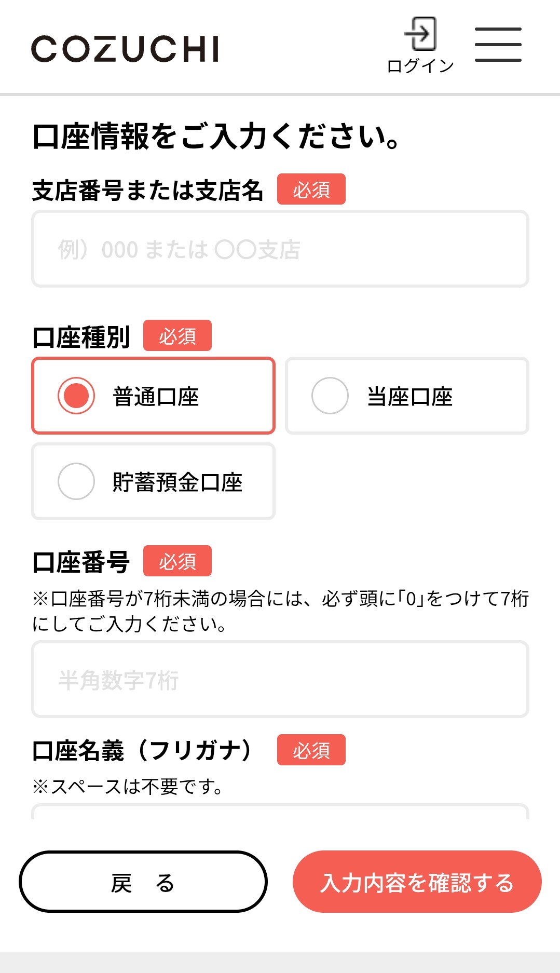Tap the 必須 badge beside 口座名義（フリガナ）
The image size is (560, 973).
(311, 750)
